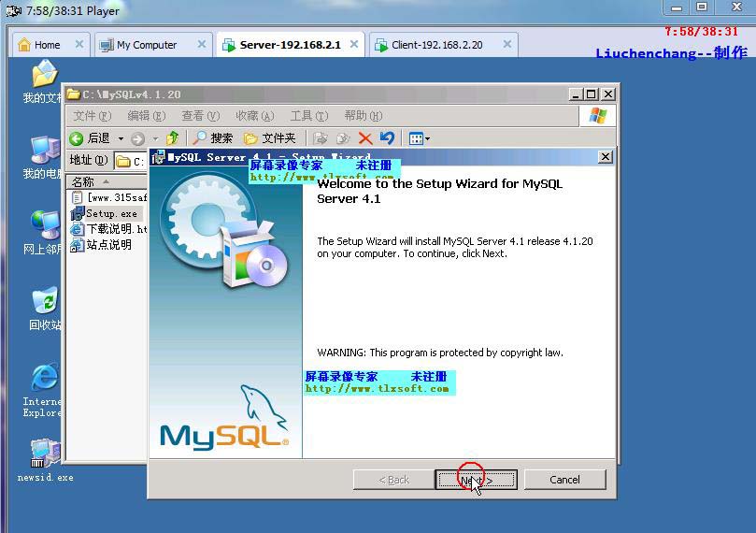This screenshot has width=756, height=533.
Task: Open the 工具(T) menu in Explorer
Action: click(x=309, y=116)
